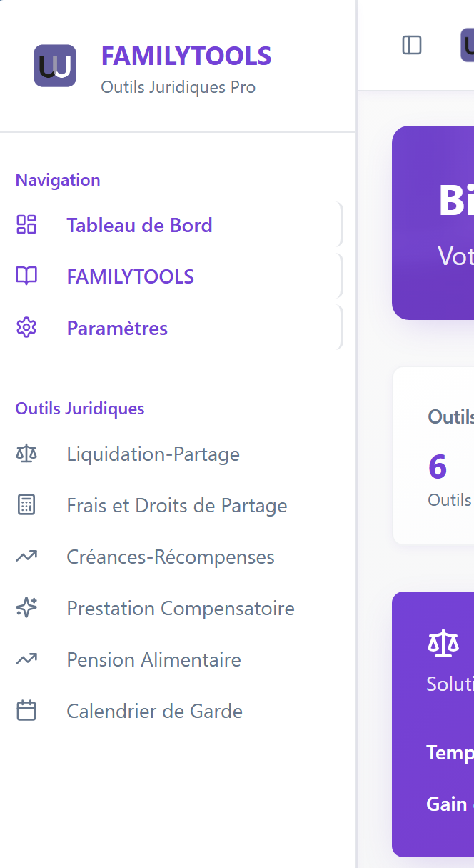Click the Liquidation-Partage scales icon
Image resolution: width=474 pixels, height=868 pixels.
[26, 454]
